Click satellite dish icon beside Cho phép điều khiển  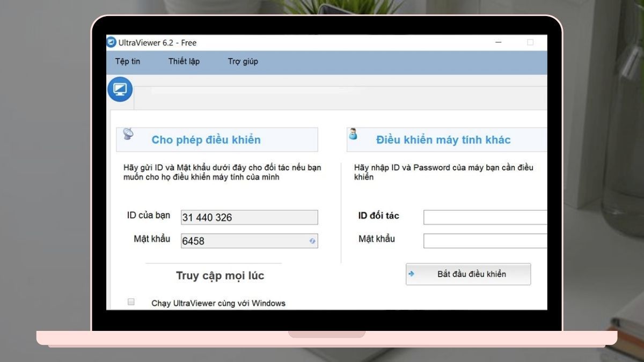click(x=129, y=134)
